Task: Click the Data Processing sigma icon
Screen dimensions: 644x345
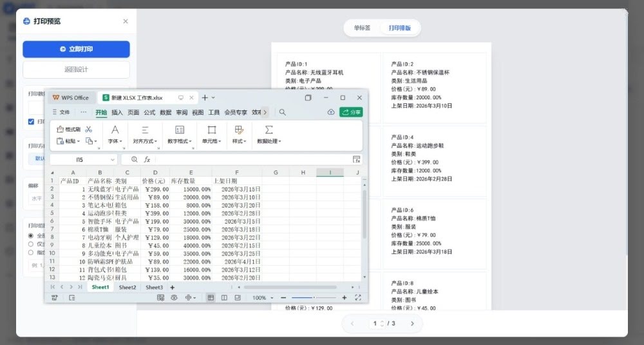Action: 269,130
